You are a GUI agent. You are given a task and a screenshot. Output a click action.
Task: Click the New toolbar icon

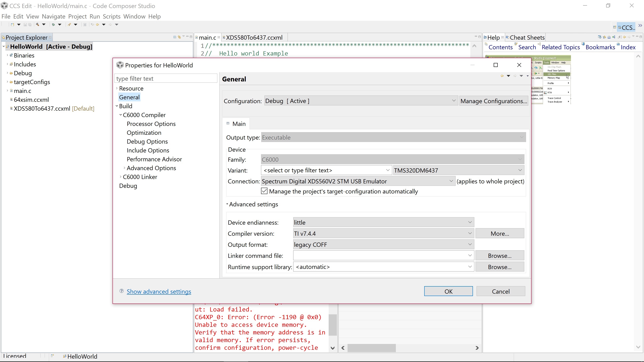[x=12, y=25]
